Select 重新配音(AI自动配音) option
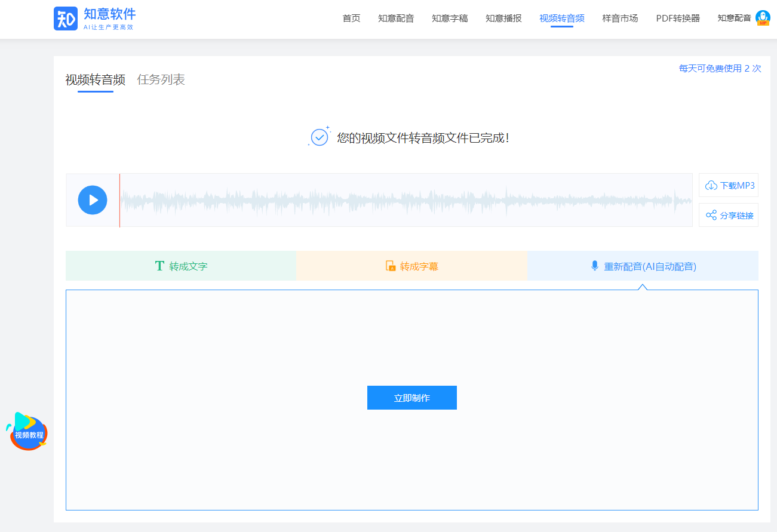This screenshot has width=777, height=532. tap(643, 266)
